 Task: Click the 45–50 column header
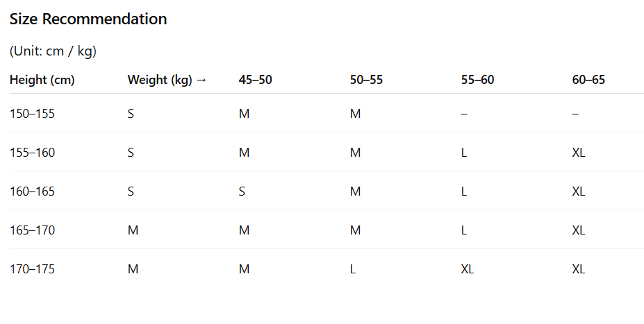[256, 80]
